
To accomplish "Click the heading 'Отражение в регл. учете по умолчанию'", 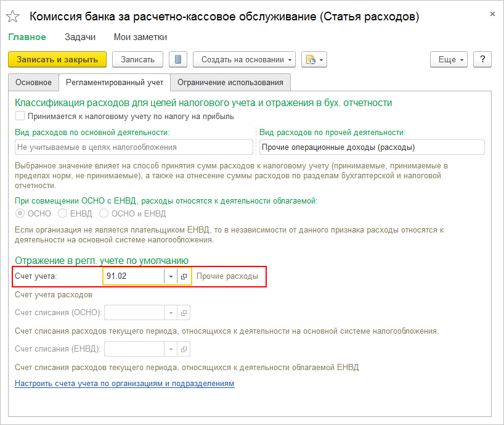I will click(x=102, y=260).
